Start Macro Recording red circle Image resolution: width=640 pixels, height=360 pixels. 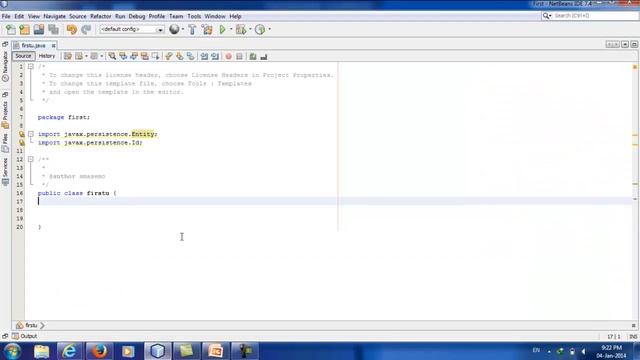click(229, 56)
